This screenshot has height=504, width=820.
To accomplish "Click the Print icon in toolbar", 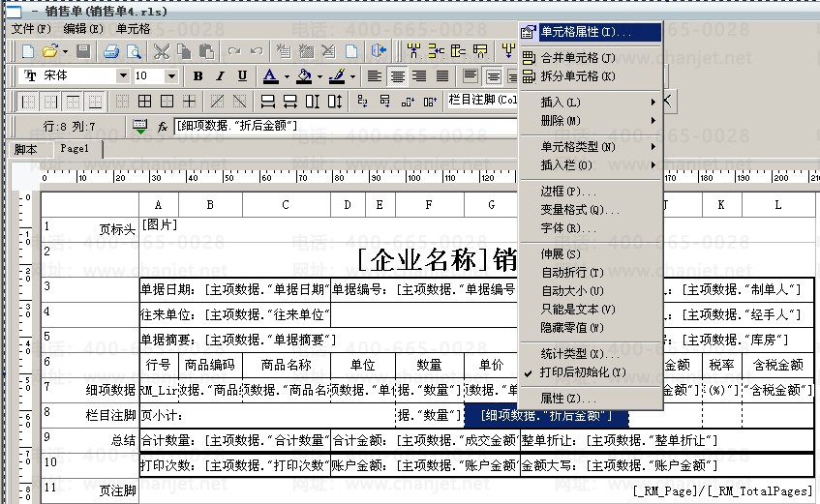I will (x=111, y=51).
